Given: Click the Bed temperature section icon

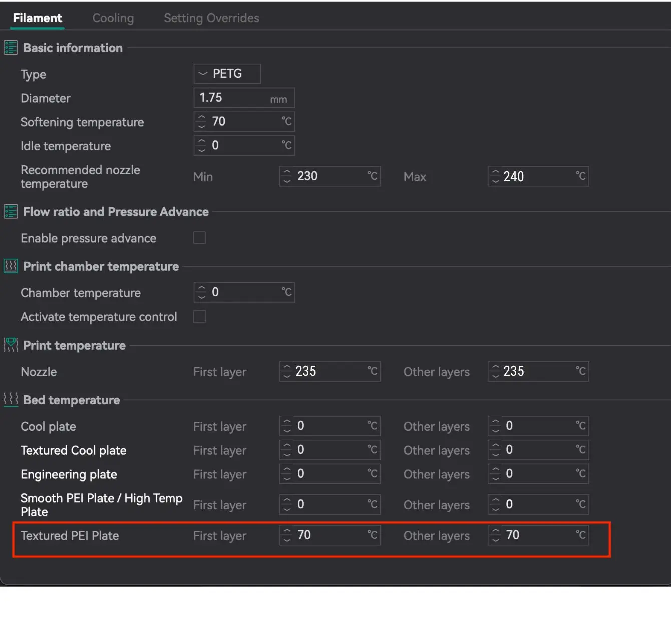Looking at the screenshot, I should 11,400.
